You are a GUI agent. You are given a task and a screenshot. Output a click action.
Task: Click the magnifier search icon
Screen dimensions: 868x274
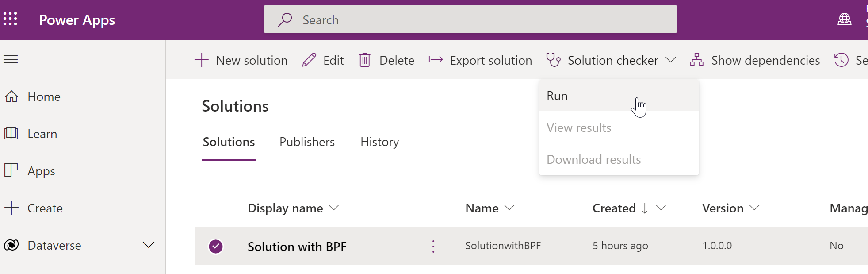285,20
